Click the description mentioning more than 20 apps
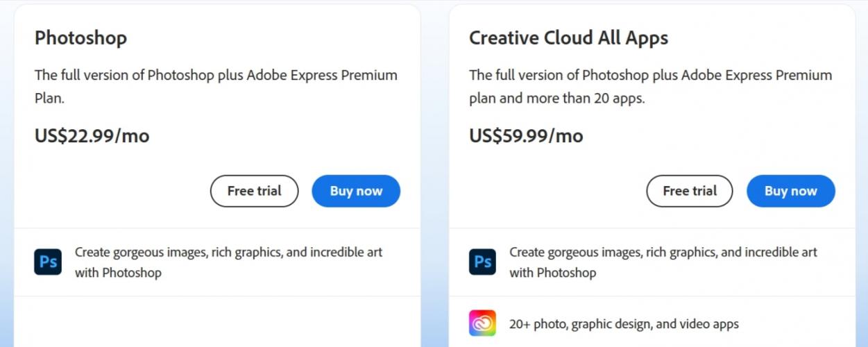The image size is (868, 347). pyautogui.click(x=650, y=86)
